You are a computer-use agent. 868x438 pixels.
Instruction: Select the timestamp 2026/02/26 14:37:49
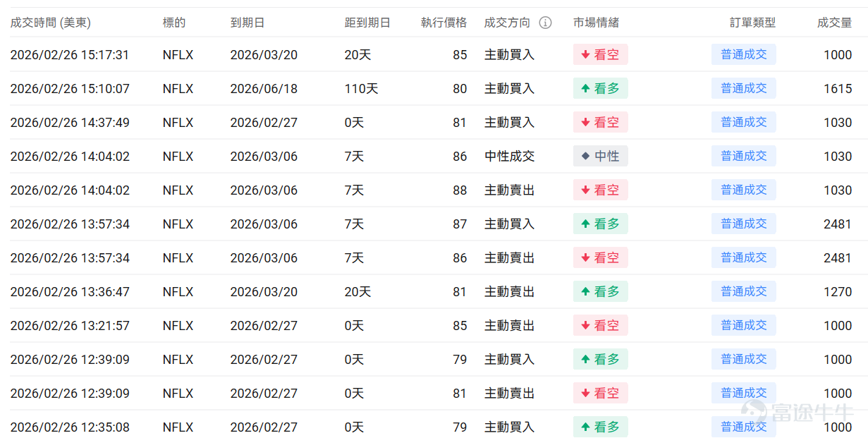click(x=70, y=123)
